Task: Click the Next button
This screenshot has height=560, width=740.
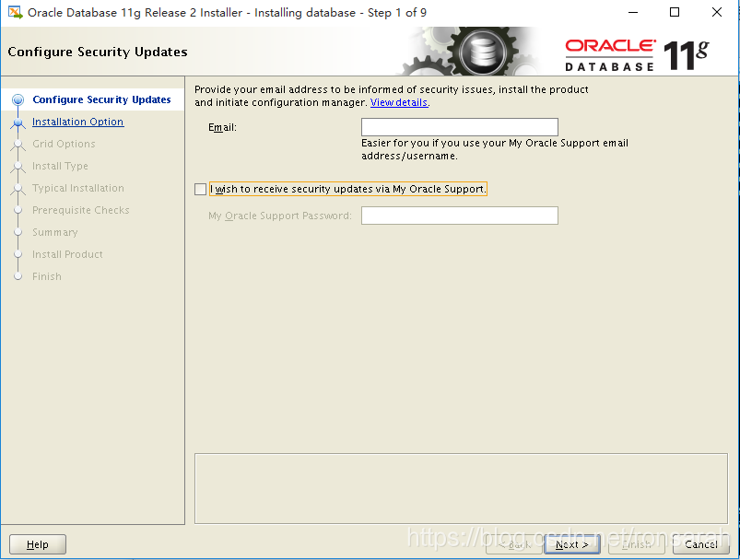Action: (x=571, y=543)
